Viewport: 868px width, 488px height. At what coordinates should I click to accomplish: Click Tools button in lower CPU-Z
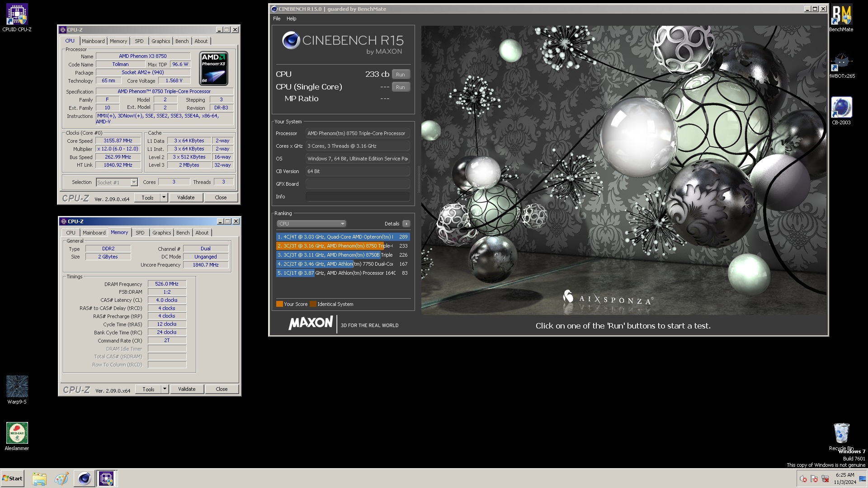click(x=148, y=389)
